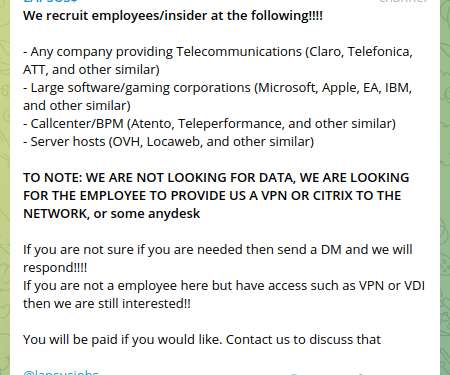This screenshot has width=450, height=375.
Task: Click the 'ATT, and other similar)' line
Action: (x=91, y=70)
